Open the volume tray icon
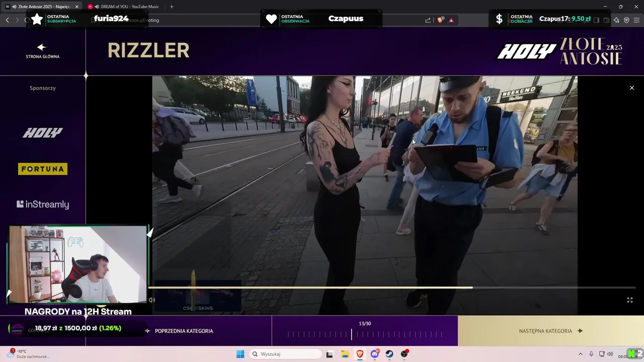The height and width of the screenshot is (362, 644). click(x=610, y=354)
